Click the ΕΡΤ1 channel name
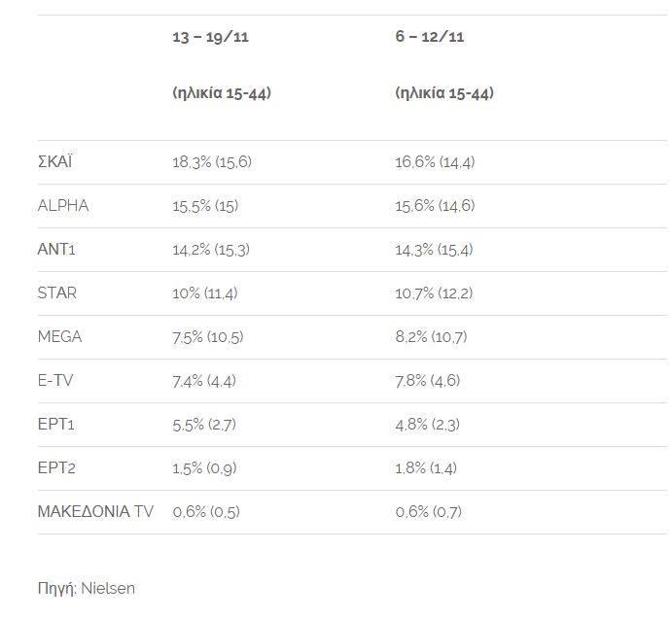Image resolution: width=672 pixels, height=619 pixels. tap(56, 424)
